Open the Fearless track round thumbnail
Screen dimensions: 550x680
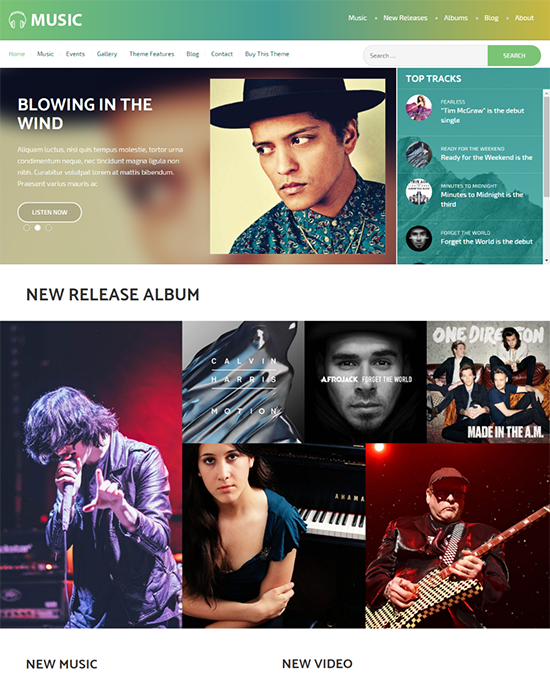click(419, 107)
